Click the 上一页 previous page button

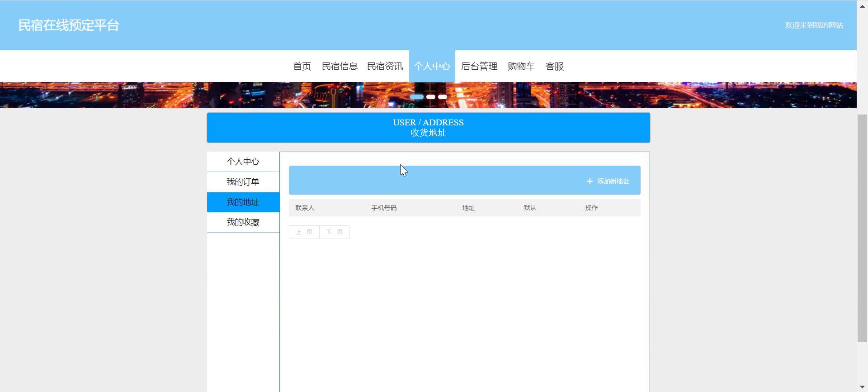click(x=304, y=232)
